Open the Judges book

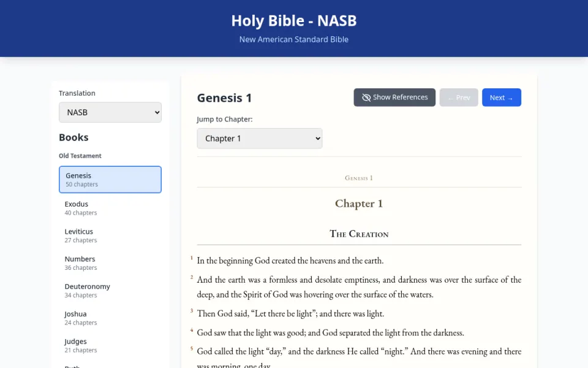click(110, 345)
